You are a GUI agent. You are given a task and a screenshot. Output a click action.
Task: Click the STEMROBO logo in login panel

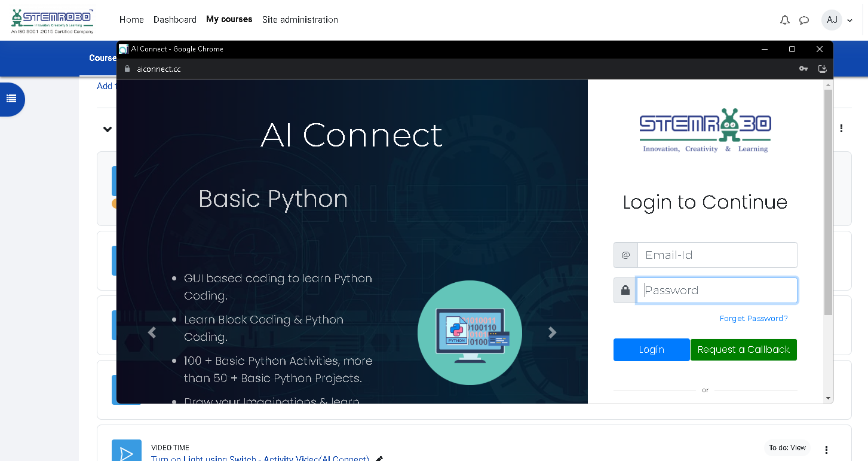pyautogui.click(x=705, y=130)
